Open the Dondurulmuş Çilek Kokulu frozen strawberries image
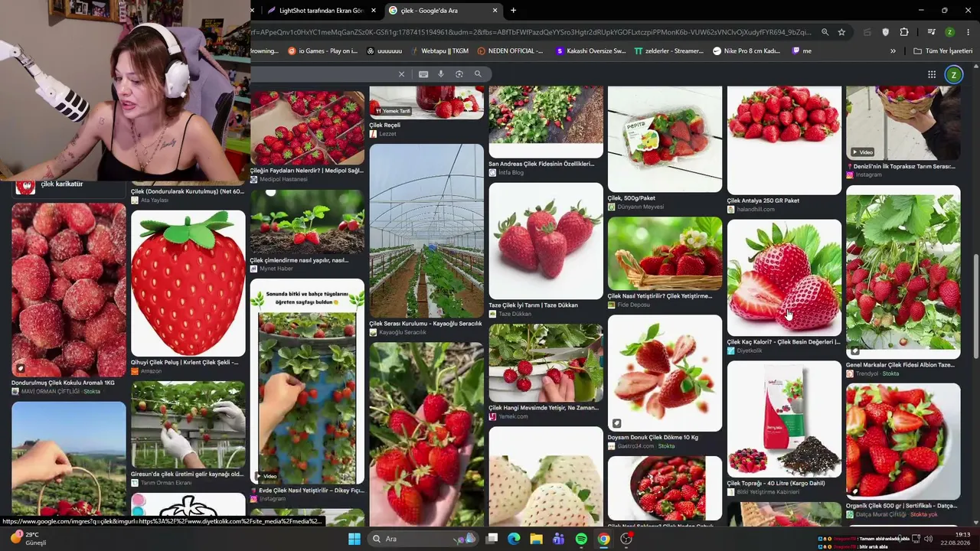Viewport: 980px width, 551px height. (69, 289)
